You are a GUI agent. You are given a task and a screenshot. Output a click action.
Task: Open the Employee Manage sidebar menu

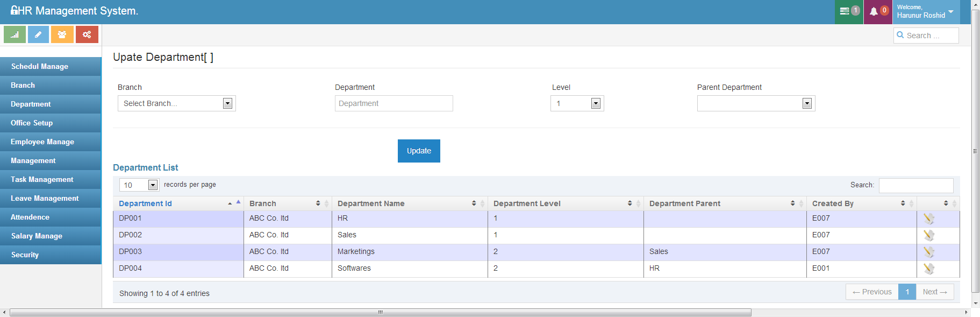(x=42, y=142)
